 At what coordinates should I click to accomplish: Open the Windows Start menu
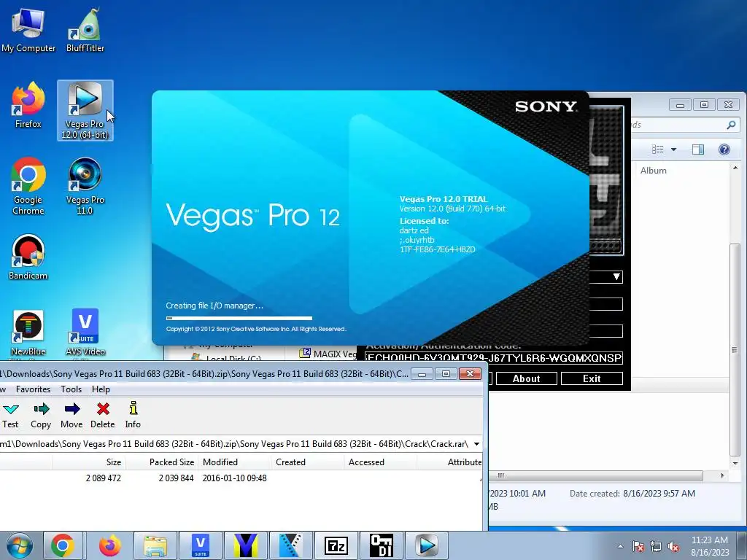point(19,545)
